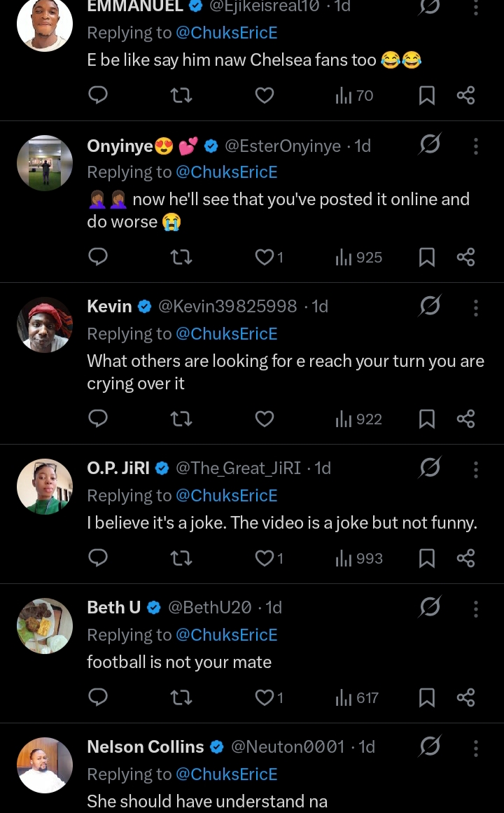Open more options for Nelson Collins' reply
The width and height of the screenshot is (504, 813).
pos(476,748)
